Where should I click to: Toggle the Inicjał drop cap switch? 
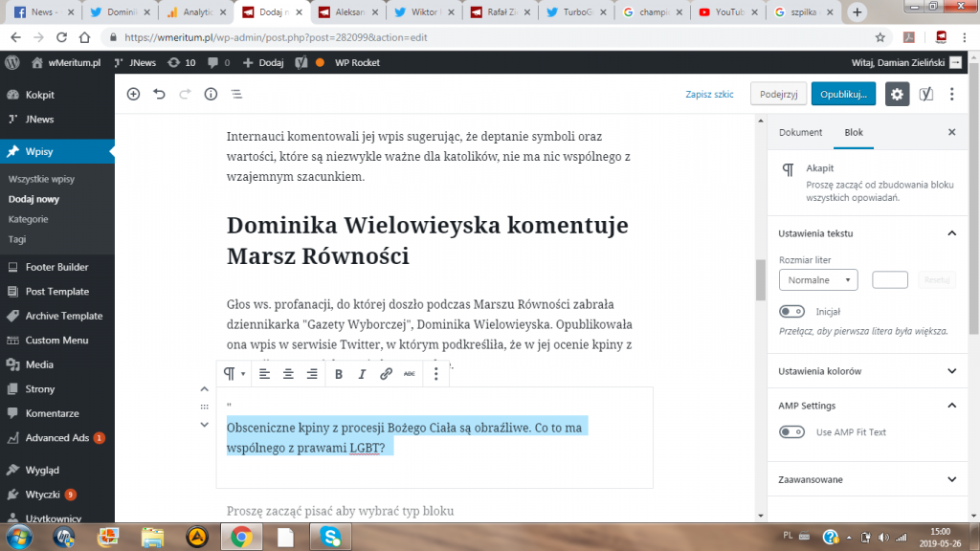pos(791,312)
